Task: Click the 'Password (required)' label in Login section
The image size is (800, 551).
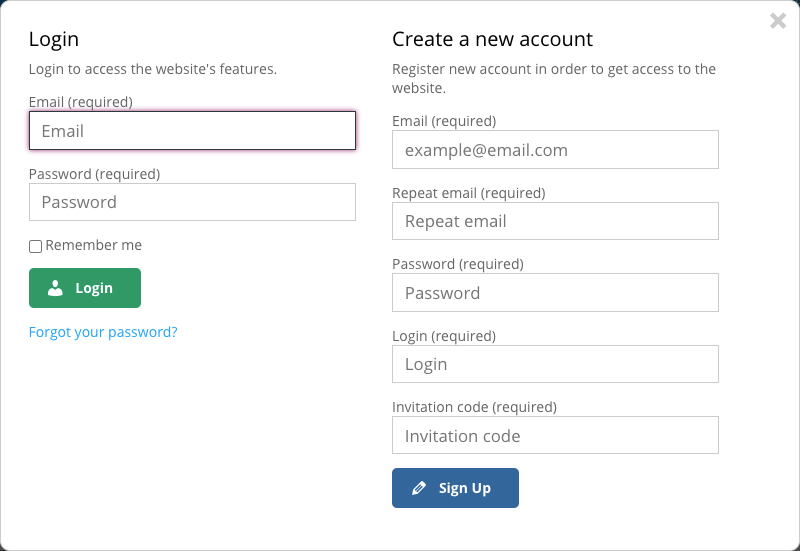Action: tap(94, 174)
